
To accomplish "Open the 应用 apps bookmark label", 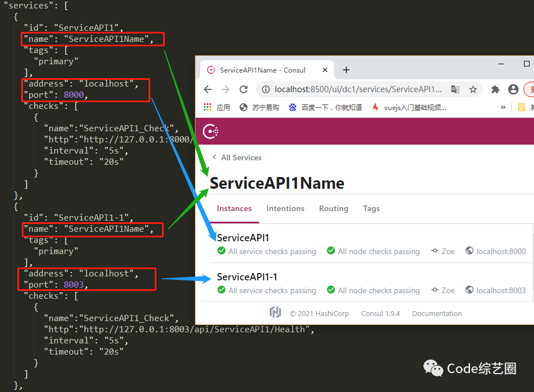I will tap(223, 108).
